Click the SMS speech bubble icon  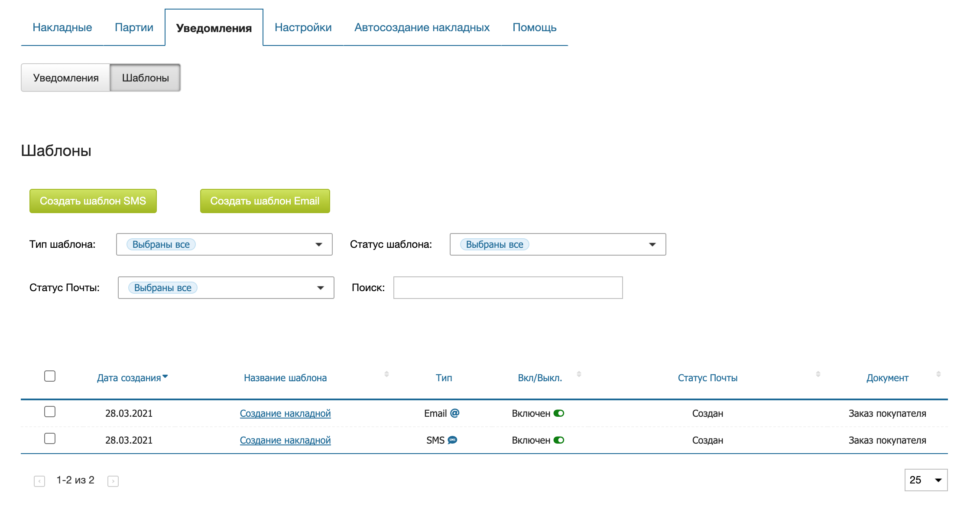point(452,440)
